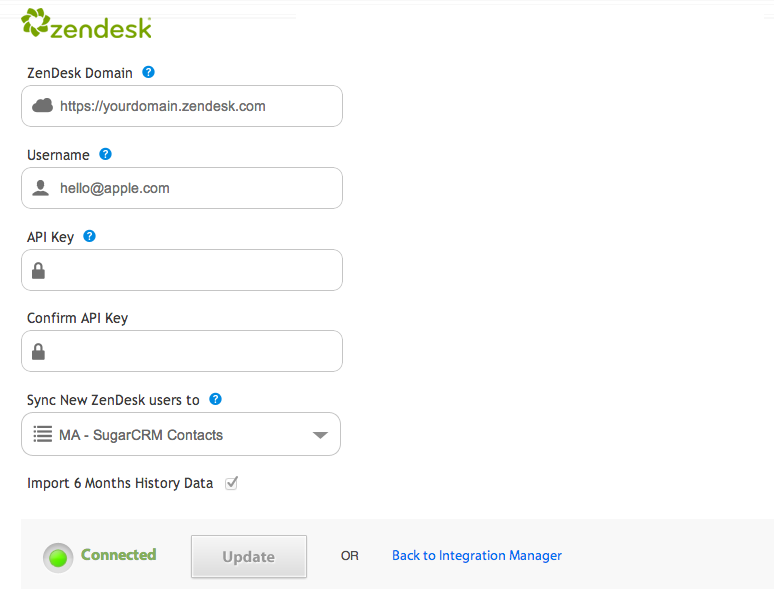
Task: Show API Key help tooltip icon
Action: click(x=89, y=236)
